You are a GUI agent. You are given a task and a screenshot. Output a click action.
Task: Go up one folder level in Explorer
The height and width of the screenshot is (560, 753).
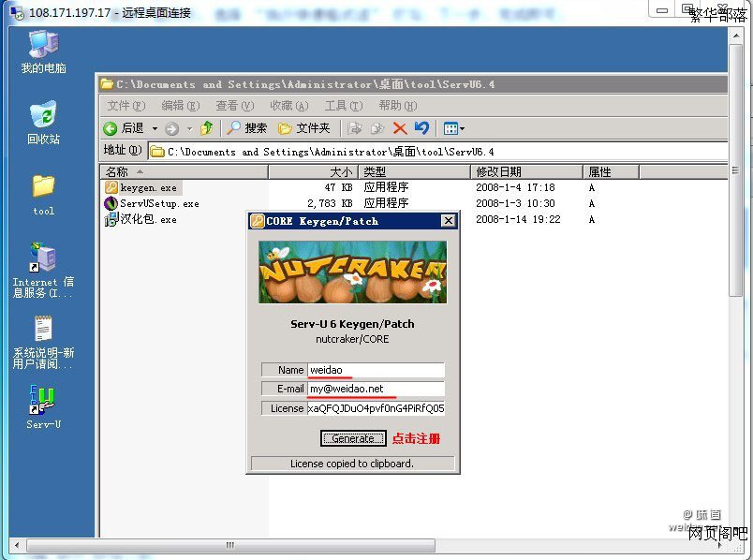tap(206, 128)
